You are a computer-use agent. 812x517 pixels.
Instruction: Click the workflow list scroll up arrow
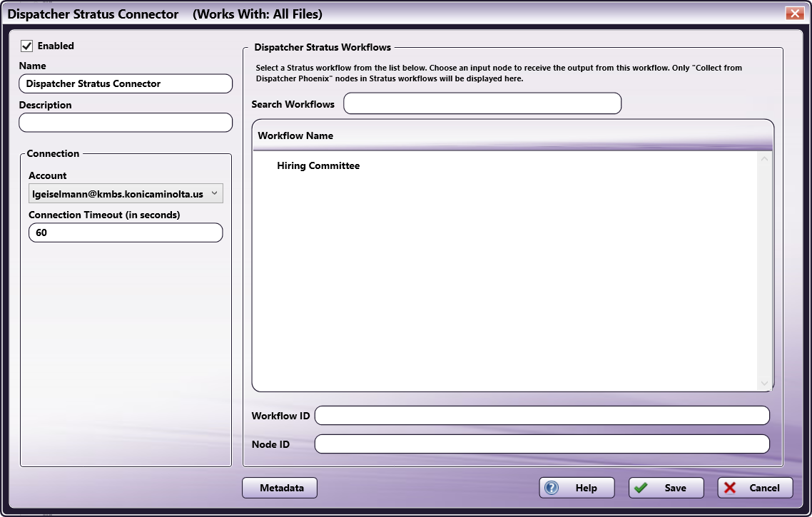(764, 159)
